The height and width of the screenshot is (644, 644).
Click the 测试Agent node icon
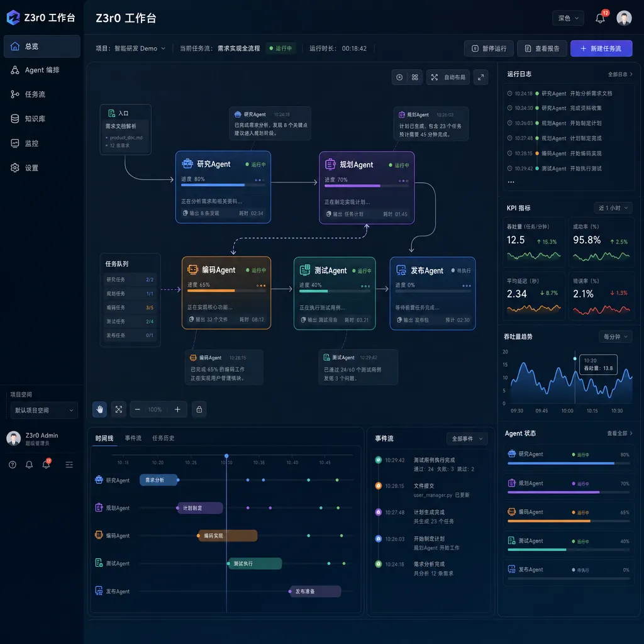click(x=305, y=270)
